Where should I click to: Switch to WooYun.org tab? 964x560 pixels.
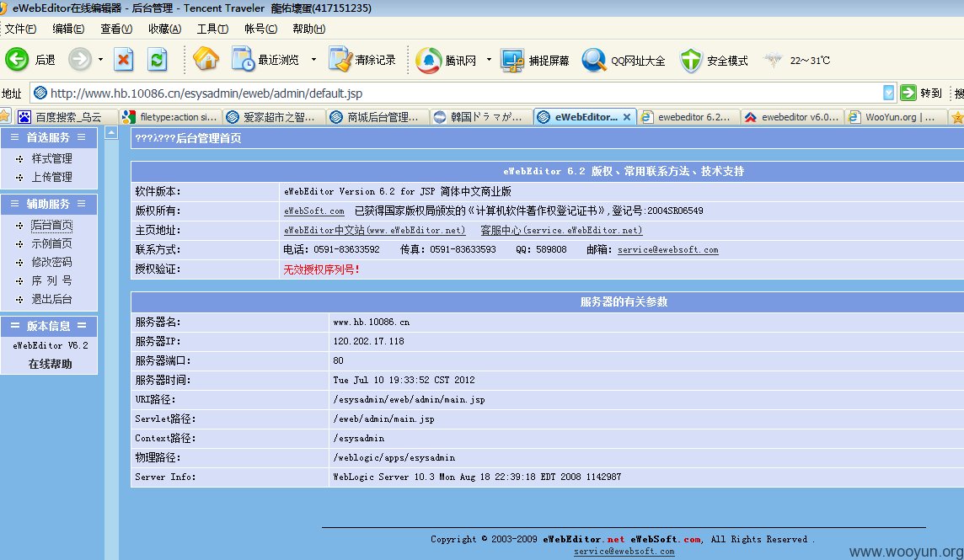click(x=895, y=117)
